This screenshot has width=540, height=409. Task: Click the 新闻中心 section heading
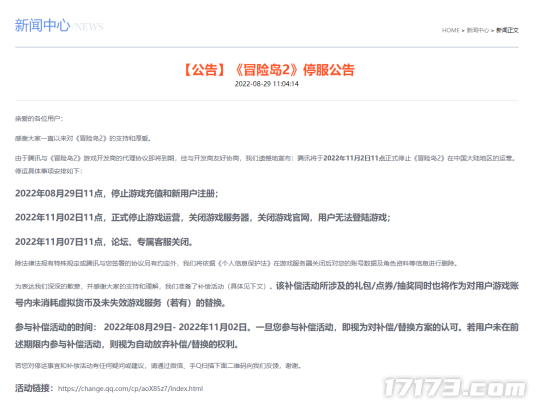pos(42,26)
